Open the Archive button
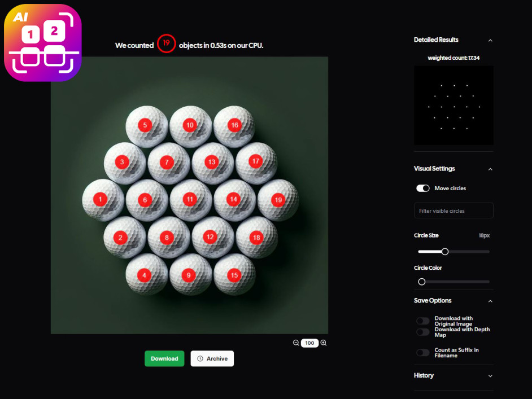Screen dimensions: 532x399 pyautogui.click(x=212, y=358)
